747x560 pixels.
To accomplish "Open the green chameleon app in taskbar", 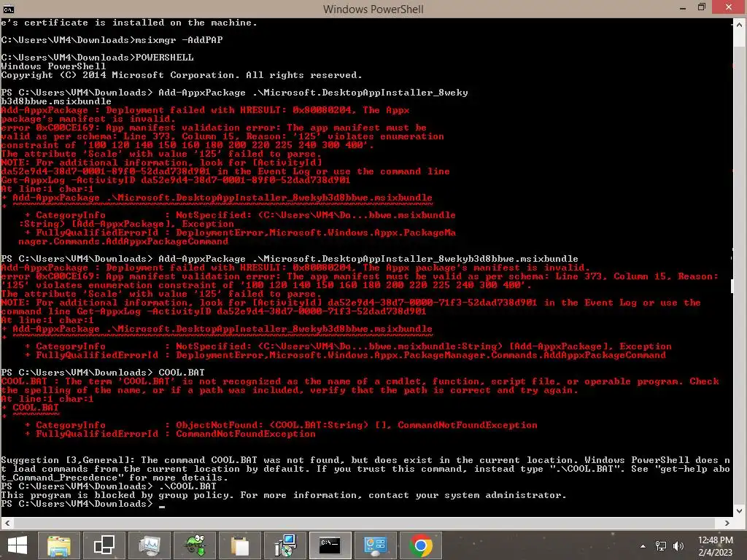I will point(194,545).
